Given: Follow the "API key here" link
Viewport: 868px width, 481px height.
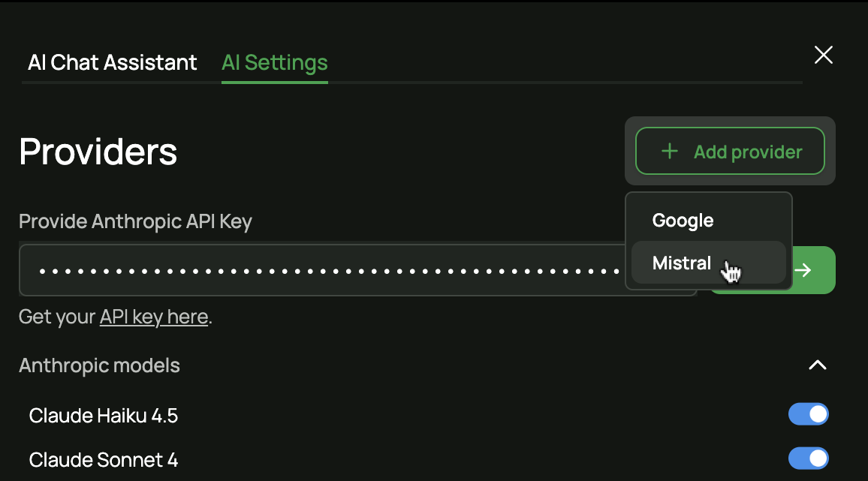Looking at the screenshot, I should 154,317.
